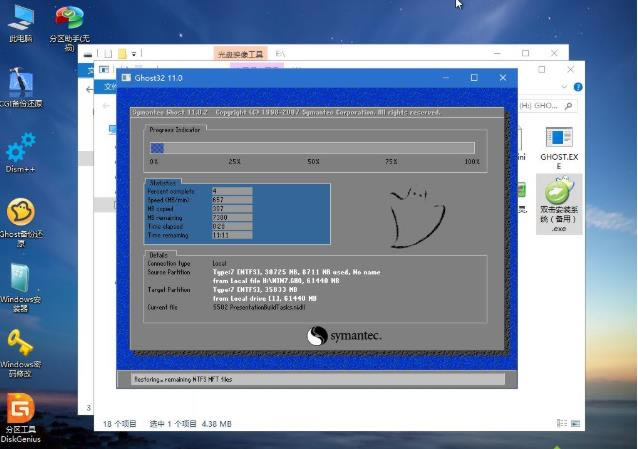
Task: Click the drive icon in rear Explorer title bar
Action: pyautogui.click(x=88, y=54)
